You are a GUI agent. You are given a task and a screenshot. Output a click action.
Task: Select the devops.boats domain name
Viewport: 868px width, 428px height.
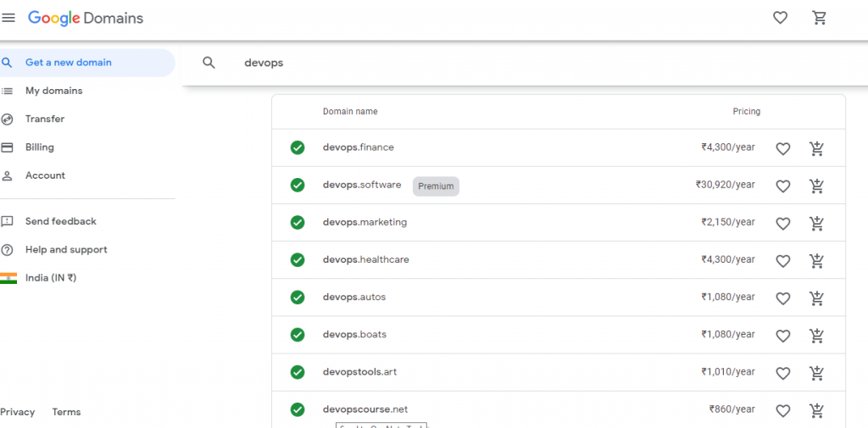(354, 335)
